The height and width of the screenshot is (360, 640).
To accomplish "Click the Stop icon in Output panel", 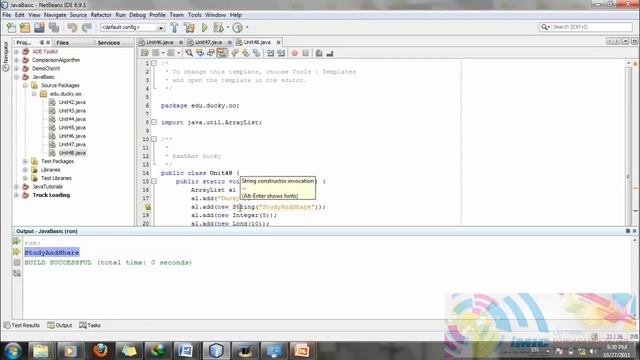I will click(x=17, y=262).
